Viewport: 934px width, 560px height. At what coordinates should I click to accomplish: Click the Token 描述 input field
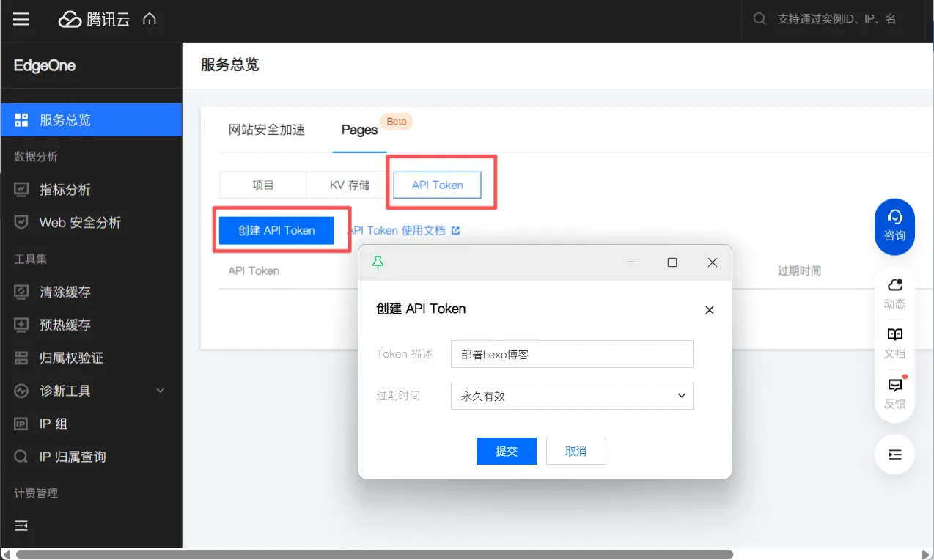coord(572,354)
